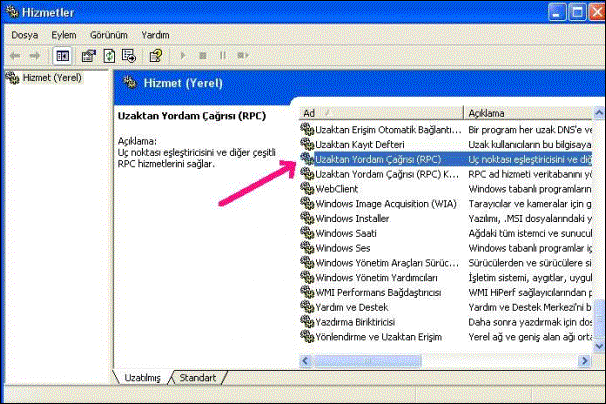Switch to the Uzatılmış tab
The image size is (606, 404).
click(142, 378)
